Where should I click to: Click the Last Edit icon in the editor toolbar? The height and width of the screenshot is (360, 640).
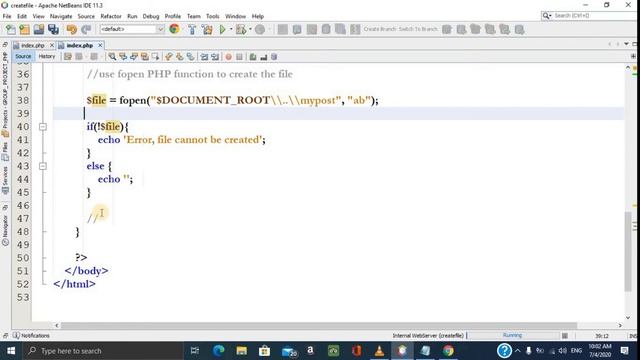point(68,57)
